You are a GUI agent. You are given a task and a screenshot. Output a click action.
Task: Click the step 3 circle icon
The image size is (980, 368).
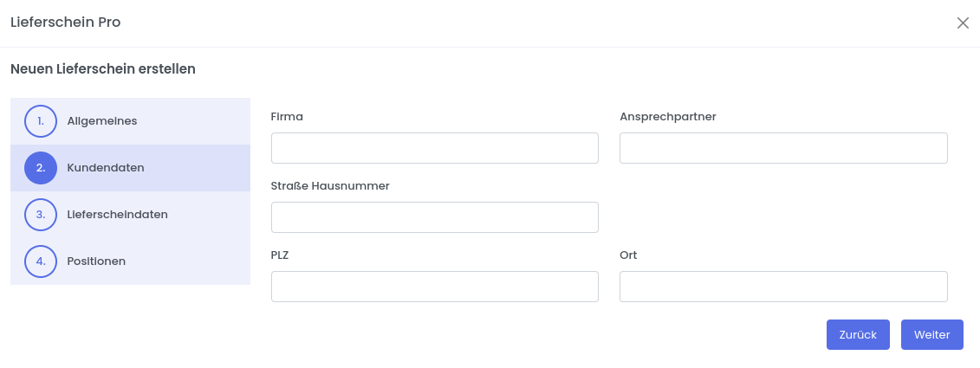point(41,215)
